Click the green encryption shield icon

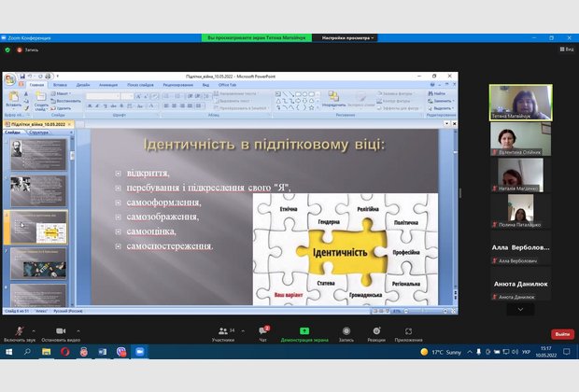point(7,49)
